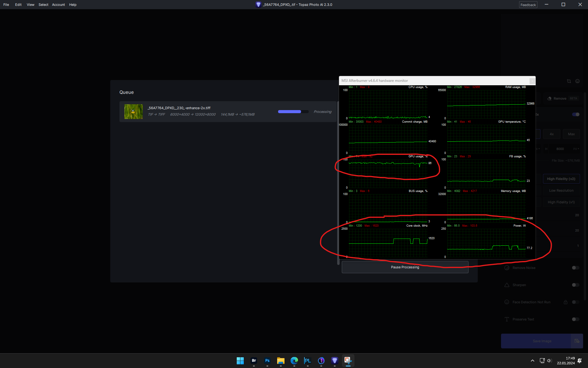Image resolution: width=588 pixels, height=368 pixels.
Task: Open the Account menu
Action: (x=58, y=5)
